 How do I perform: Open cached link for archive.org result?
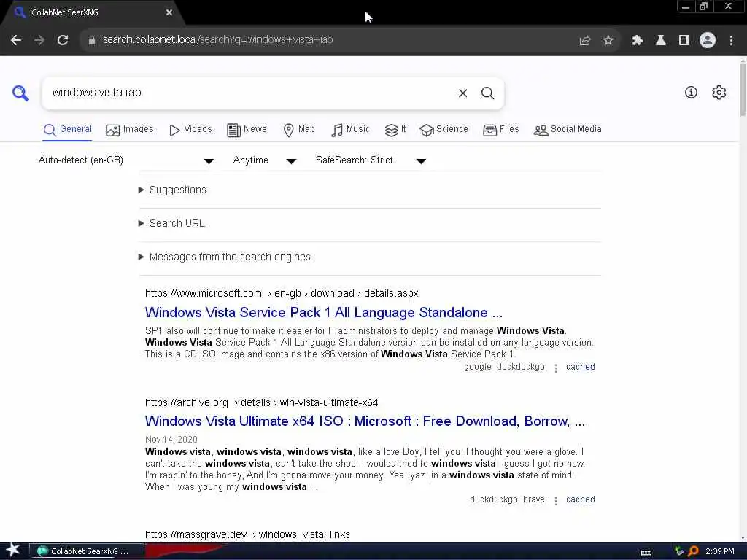580,499
